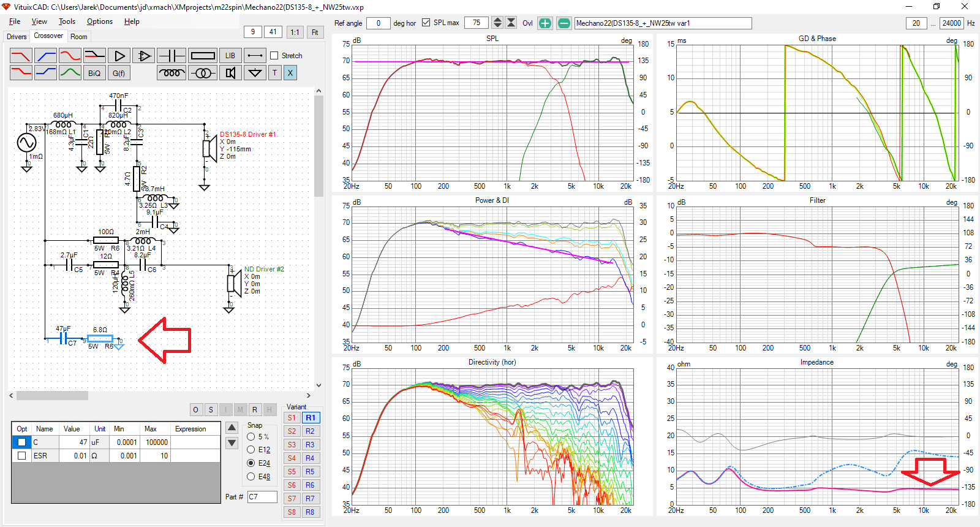Image resolution: width=980 pixels, height=527 pixels.
Task: Select the wire connection tool
Action: [255, 56]
